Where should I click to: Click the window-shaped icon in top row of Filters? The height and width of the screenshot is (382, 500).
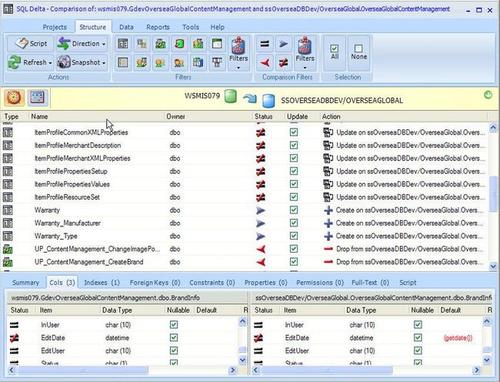tap(217, 44)
